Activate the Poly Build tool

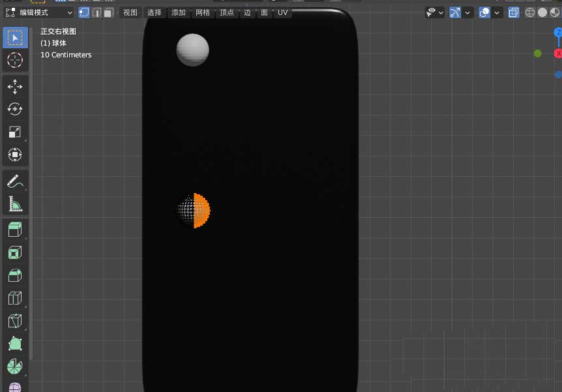tap(15, 344)
